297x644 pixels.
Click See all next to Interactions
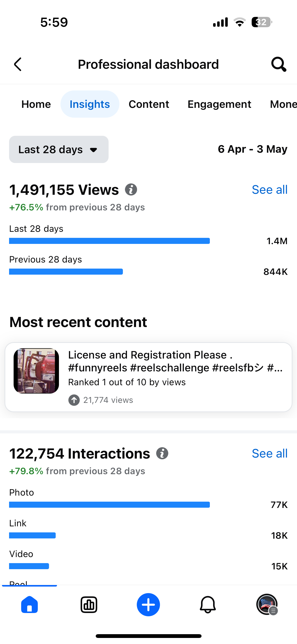click(270, 454)
